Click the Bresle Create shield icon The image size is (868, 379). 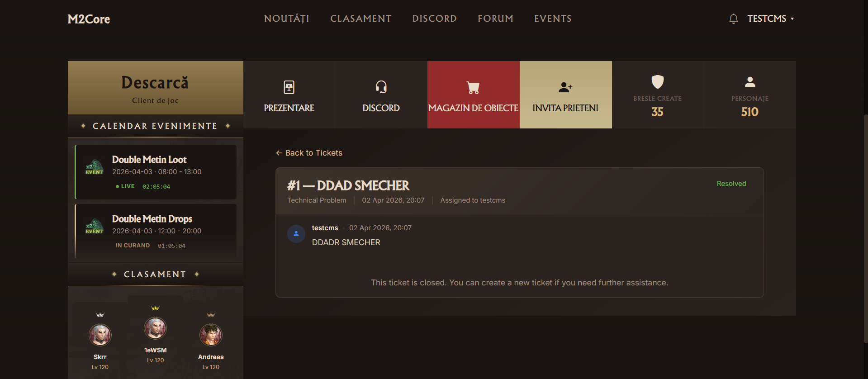(x=657, y=82)
